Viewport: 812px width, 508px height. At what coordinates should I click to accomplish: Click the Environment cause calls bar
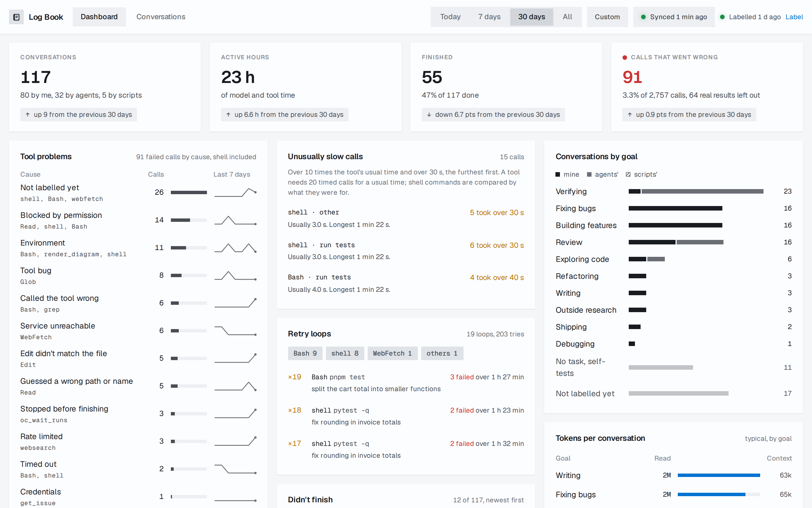click(x=189, y=248)
